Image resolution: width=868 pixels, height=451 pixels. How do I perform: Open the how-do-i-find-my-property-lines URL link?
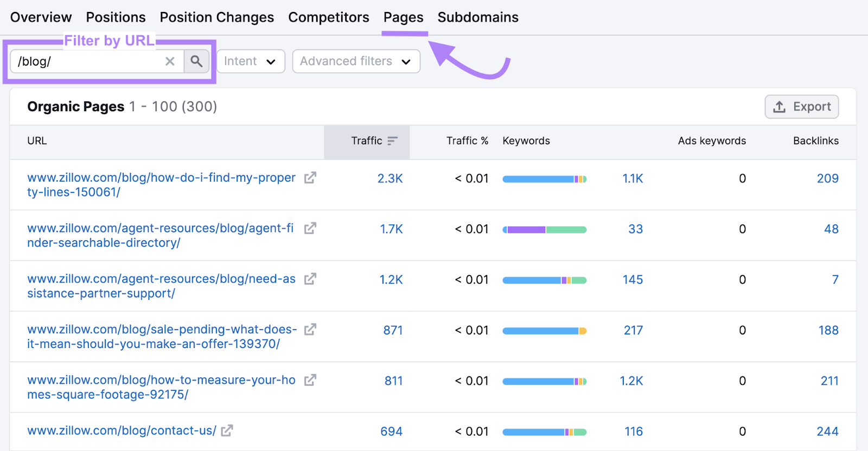click(x=161, y=185)
